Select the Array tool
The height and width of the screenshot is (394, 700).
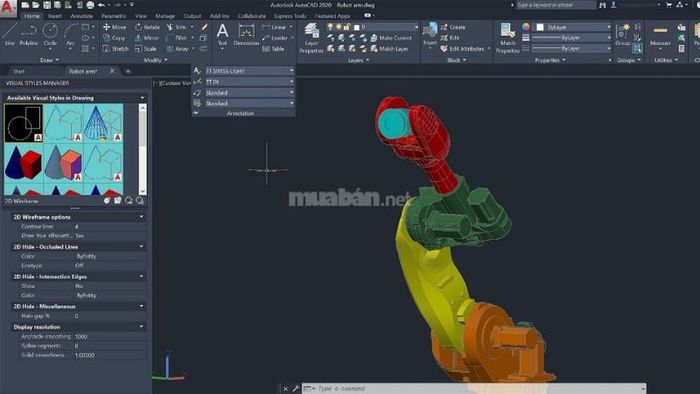[x=178, y=49]
